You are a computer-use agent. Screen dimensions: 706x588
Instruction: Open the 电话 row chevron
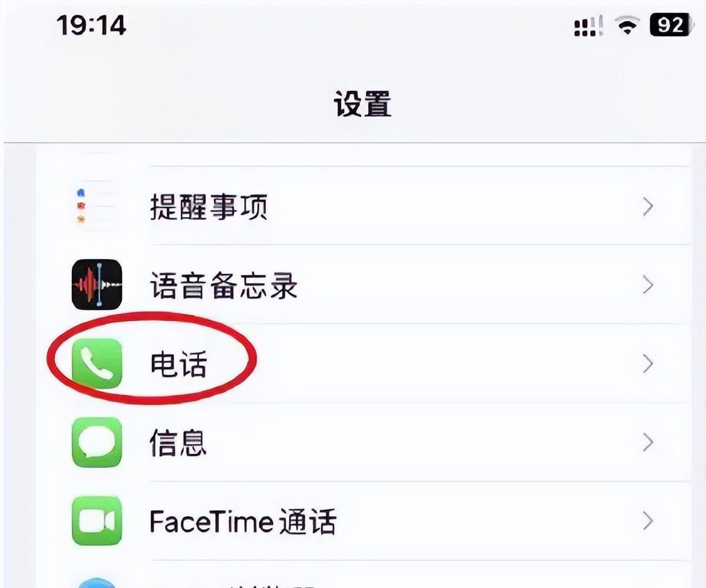tap(648, 364)
